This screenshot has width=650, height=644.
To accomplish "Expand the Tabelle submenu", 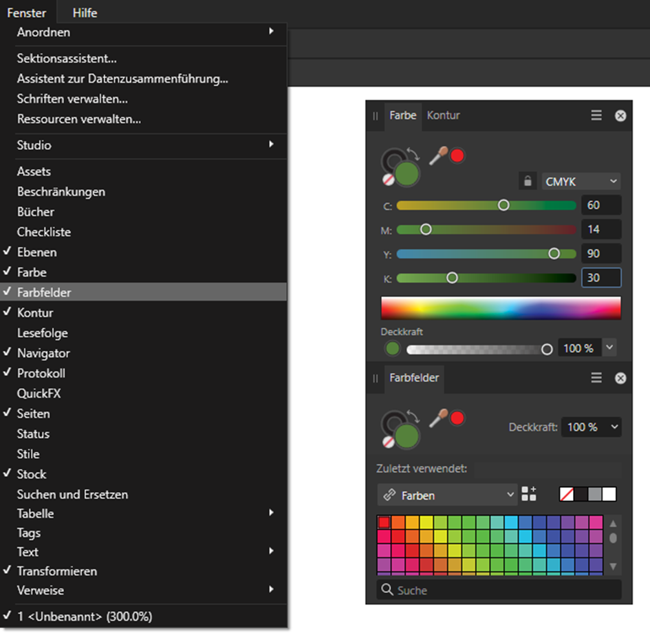I will tap(144, 513).
